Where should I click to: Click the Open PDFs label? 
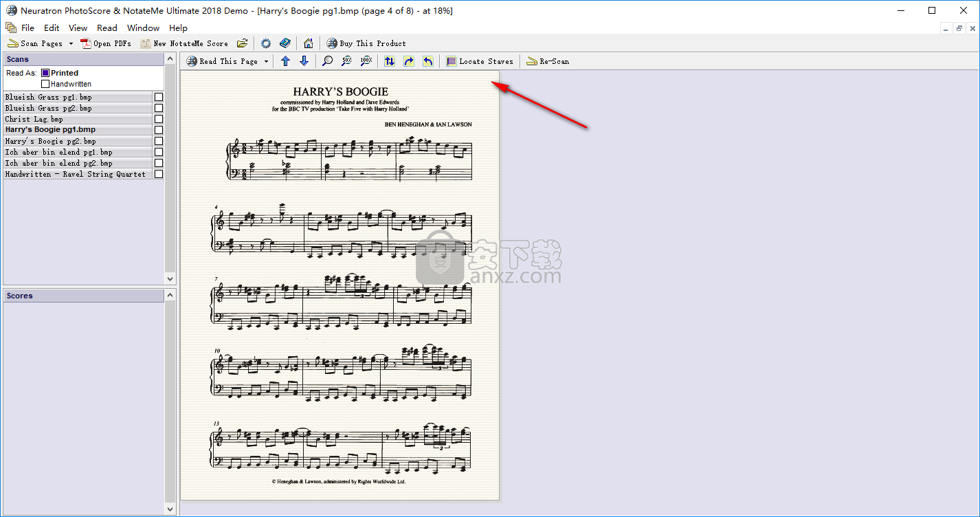point(112,43)
